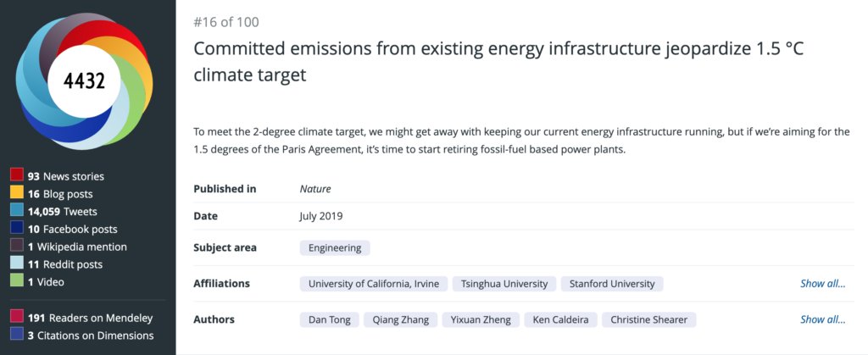Click the green Video square icon
868x355 pixels.
point(17,282)
